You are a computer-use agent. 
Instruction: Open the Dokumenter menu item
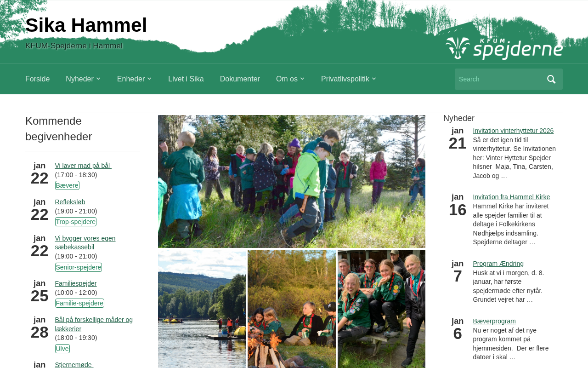[x=240, y=79]
